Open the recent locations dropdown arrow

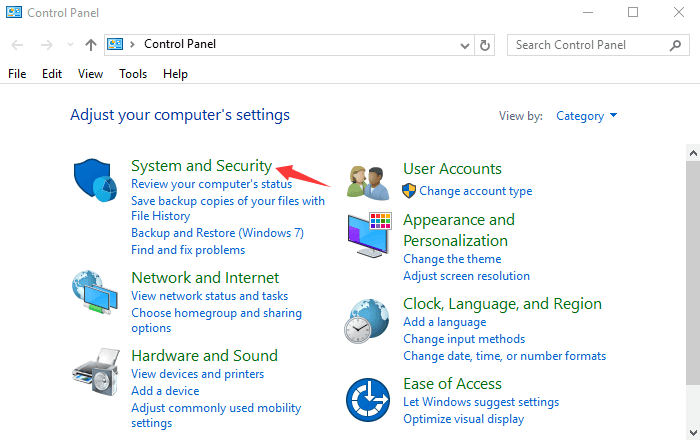[x=70, y=45]
